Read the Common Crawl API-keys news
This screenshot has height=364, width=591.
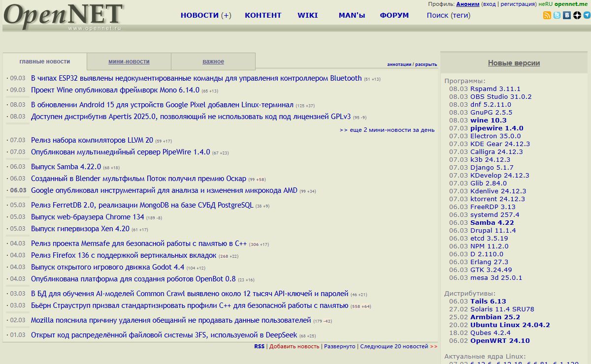[190, 294]
